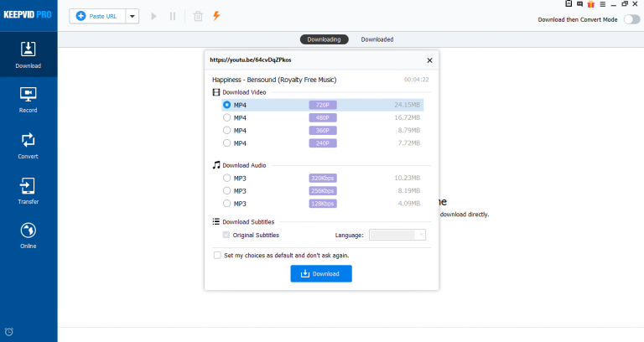The height and width of the screenshot is (342, 644).
Task: Open the Transfer section in sidebar
Action: click(x=28, y=191)
